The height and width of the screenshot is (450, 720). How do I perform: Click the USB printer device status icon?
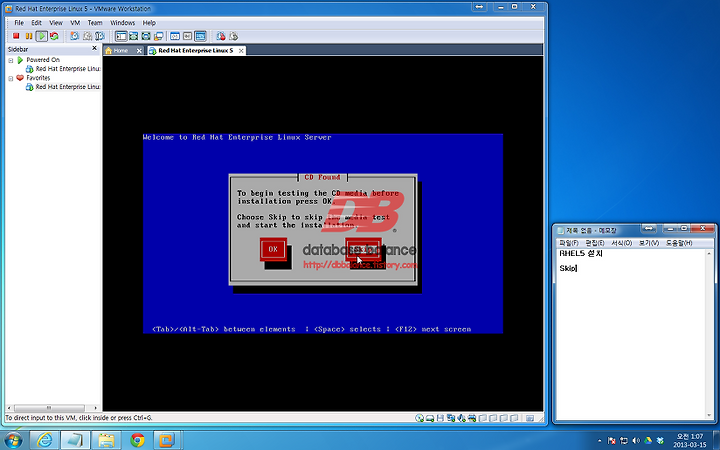[x=472, y=418]
